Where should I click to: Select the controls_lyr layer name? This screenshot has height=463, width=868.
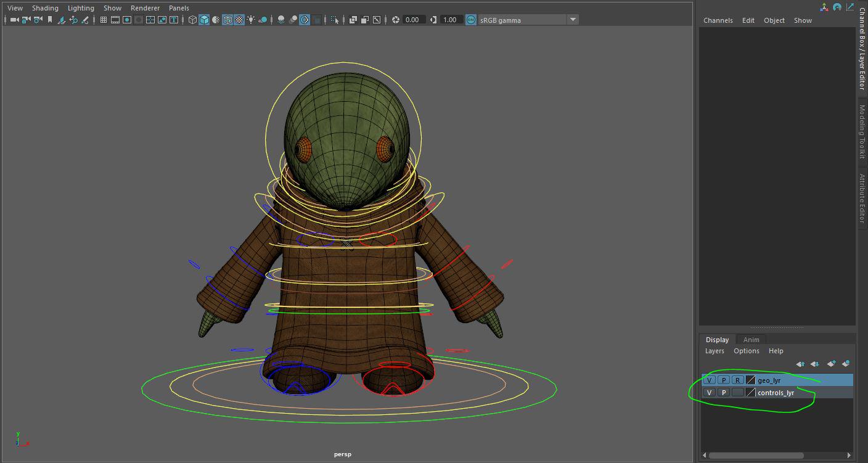[776, 393]
